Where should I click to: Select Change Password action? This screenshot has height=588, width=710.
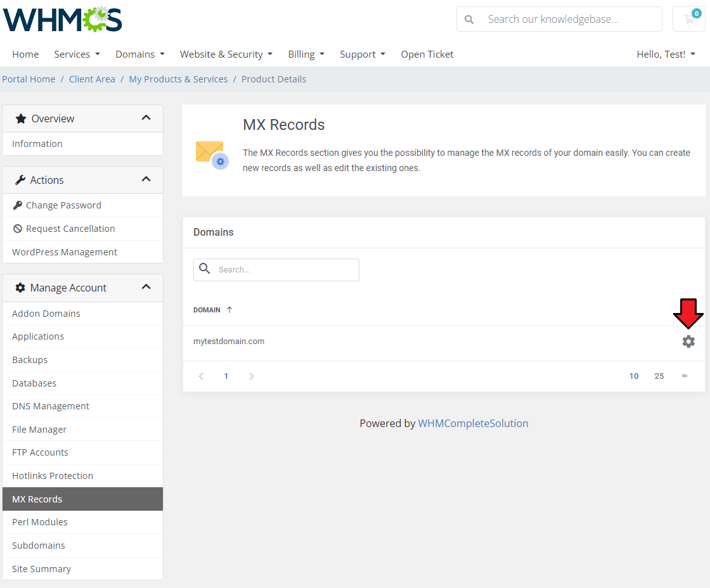(x=83, y=205)
